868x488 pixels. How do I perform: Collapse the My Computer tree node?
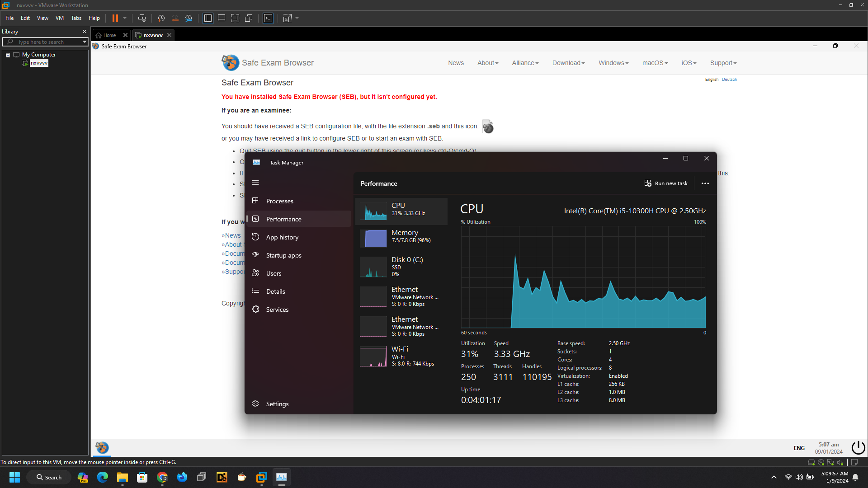click(x=8, y=55)
